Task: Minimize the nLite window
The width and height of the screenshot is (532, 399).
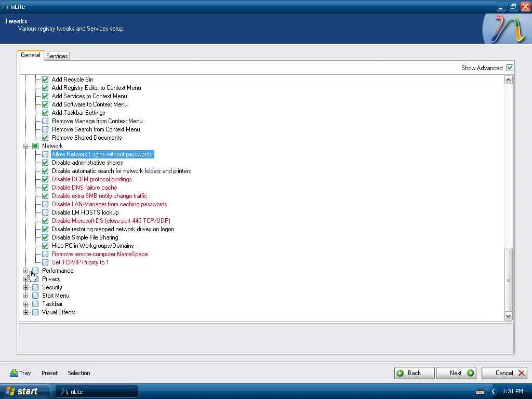Action: [x=501, y=6]
